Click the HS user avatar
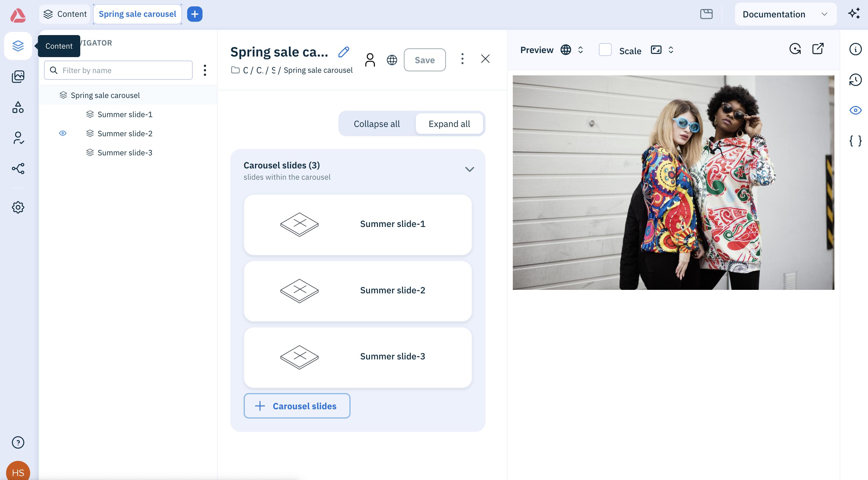Viewport: 868px width, 480px height. pos(18,471)
